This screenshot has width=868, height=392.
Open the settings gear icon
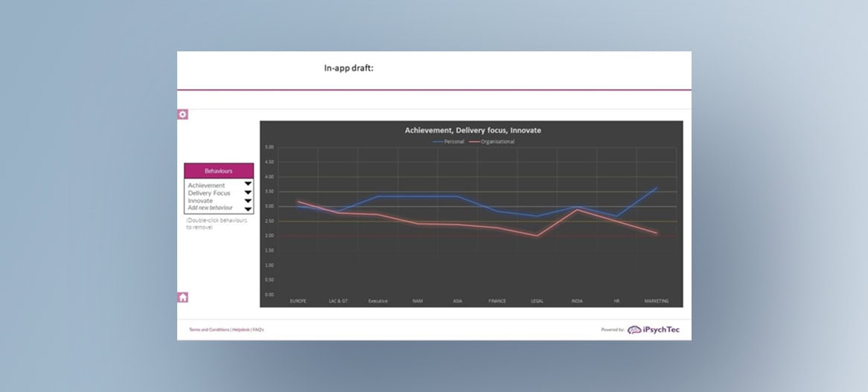pos(182,115)
